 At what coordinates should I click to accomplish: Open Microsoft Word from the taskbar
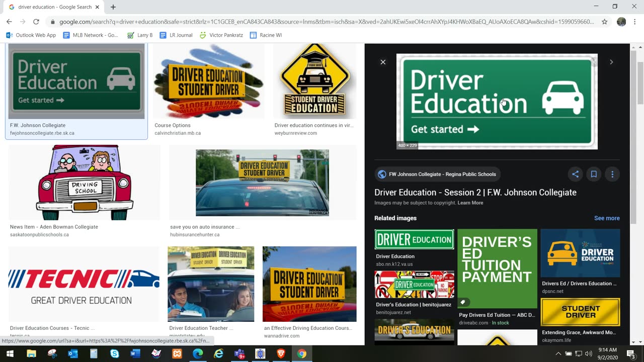[x=135, y=353]
